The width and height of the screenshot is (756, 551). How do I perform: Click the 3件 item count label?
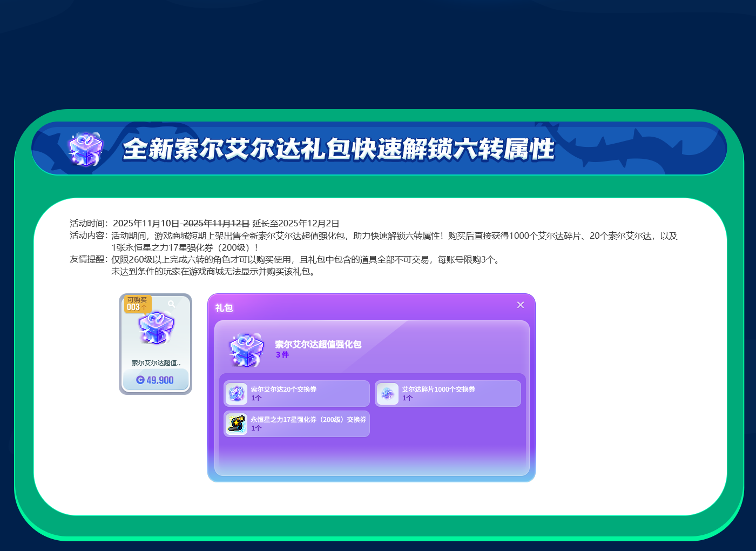(282, 355)
